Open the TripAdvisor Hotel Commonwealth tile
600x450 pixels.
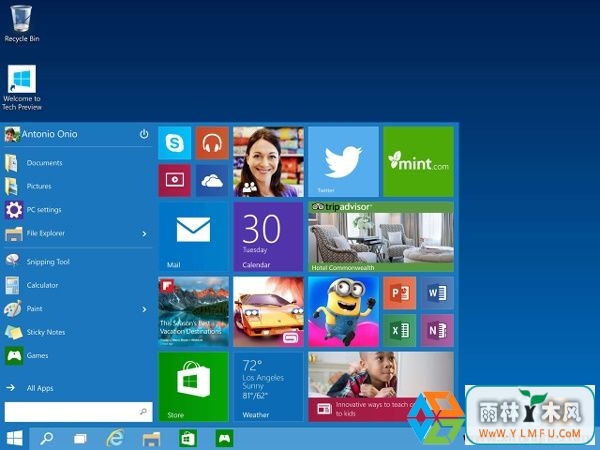(x=381, y=237)
